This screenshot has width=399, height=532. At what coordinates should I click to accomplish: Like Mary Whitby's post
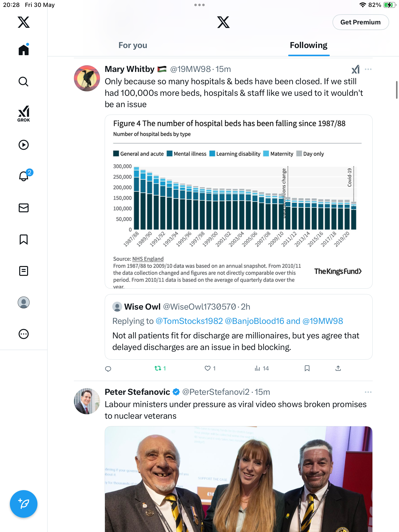tap(210, 368)
